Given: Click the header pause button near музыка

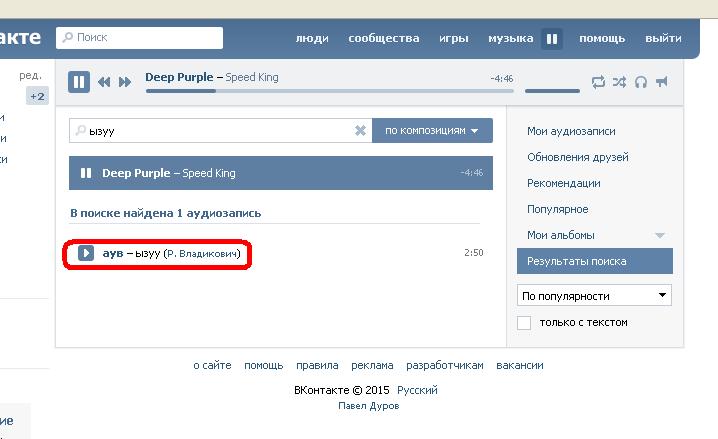Looking at the screenshot, I should tap(552, 39).
